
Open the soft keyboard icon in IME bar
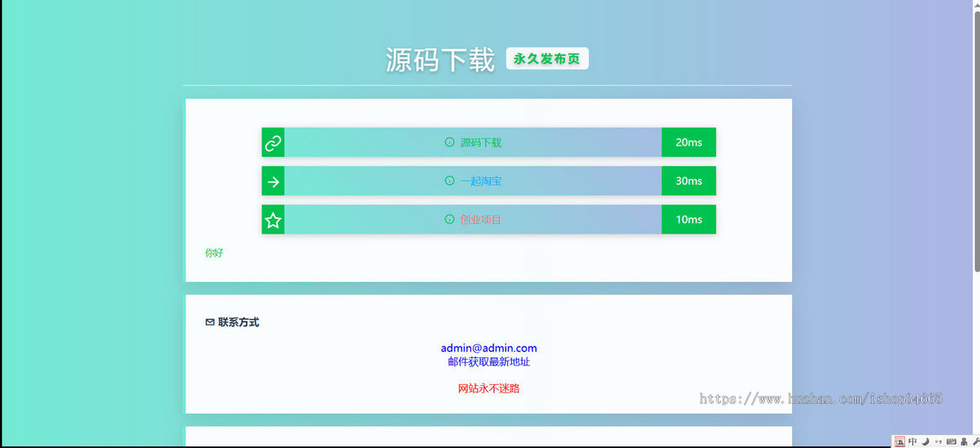[x=951, y=441]
